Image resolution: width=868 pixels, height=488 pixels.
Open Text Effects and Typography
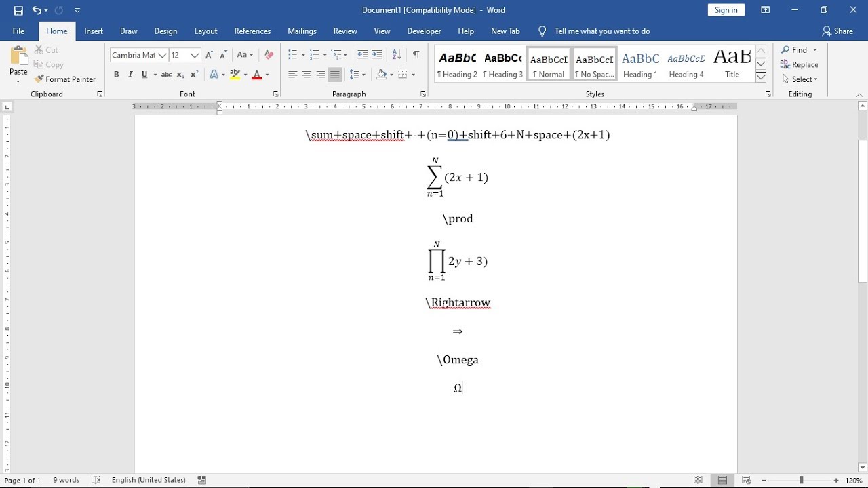click(x=214, y=75)
